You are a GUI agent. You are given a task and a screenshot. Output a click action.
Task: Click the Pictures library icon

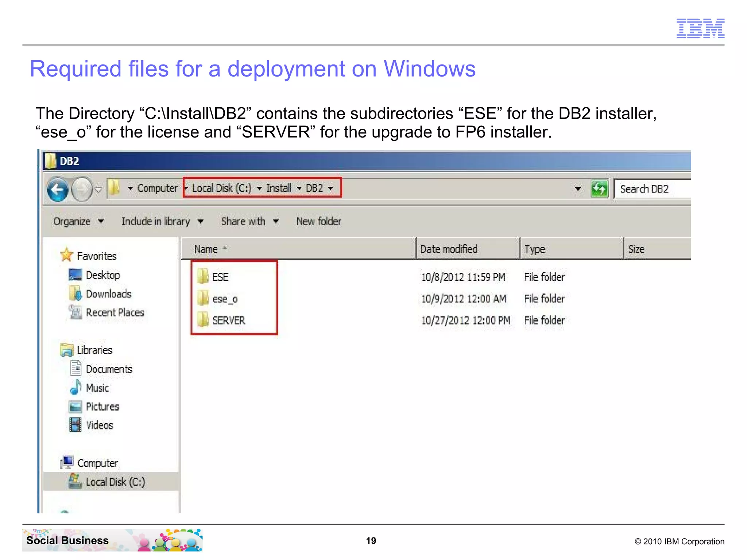pyautogui.click(x=76, y=407)
